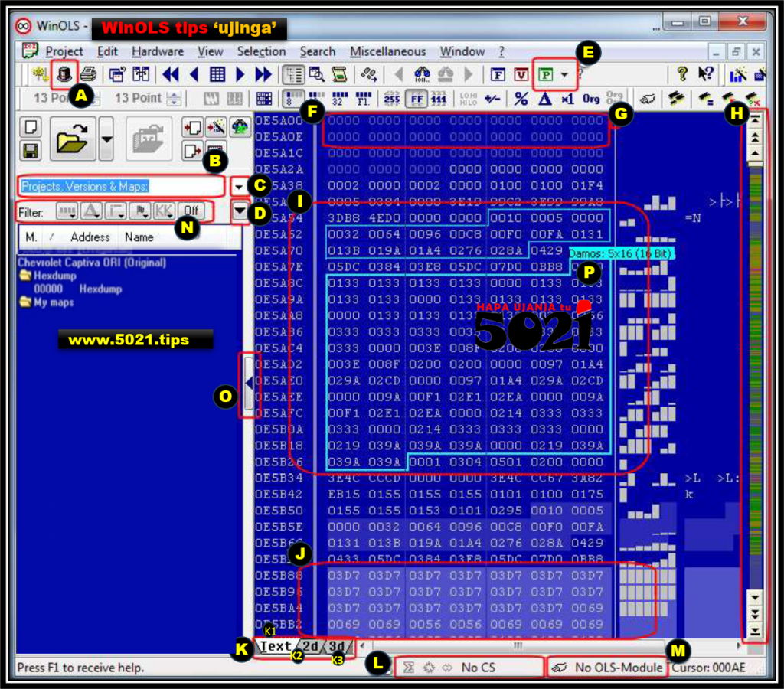The width and height of the screenshot is (784, 689).
Task: Toggle the FF hexadecimal display button
Action: coord(416,98)
